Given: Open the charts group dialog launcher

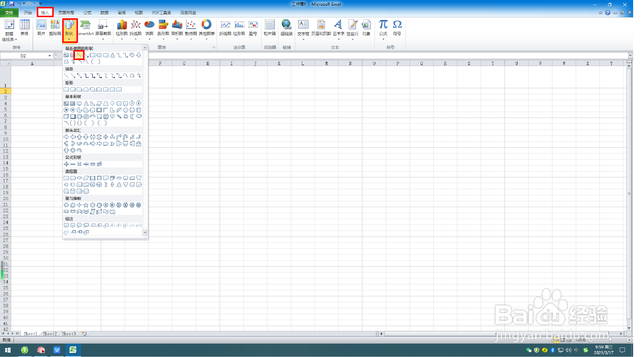Looking at the screenshot, I should [214, 47].
